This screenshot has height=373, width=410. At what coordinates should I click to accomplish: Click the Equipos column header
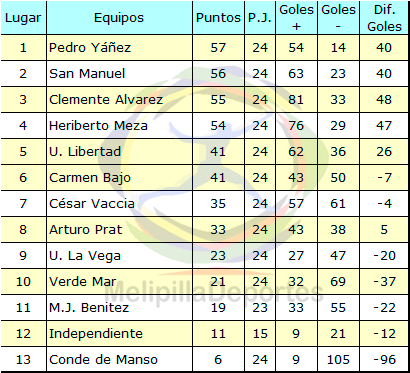(x=119, y=18)
